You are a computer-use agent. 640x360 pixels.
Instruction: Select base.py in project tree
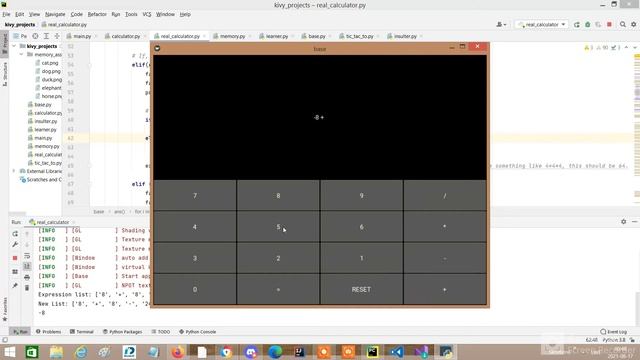[x=43, y=104]
